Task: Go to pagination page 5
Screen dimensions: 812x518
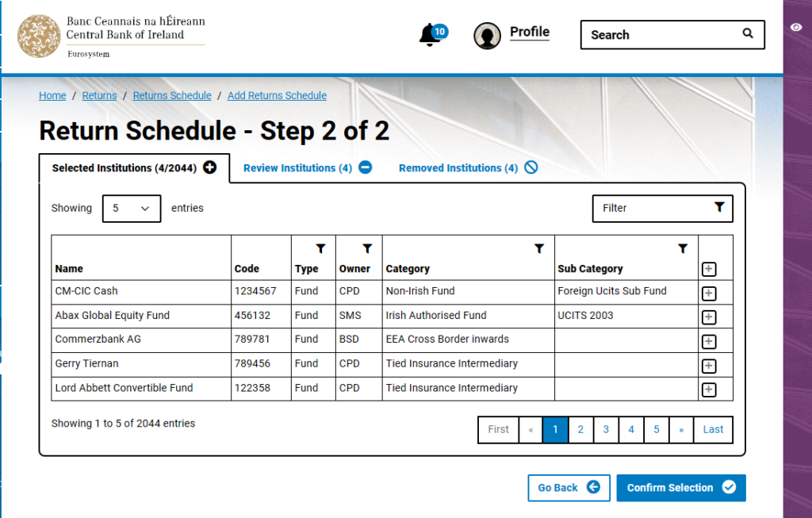Action: [x=656, y=429]
